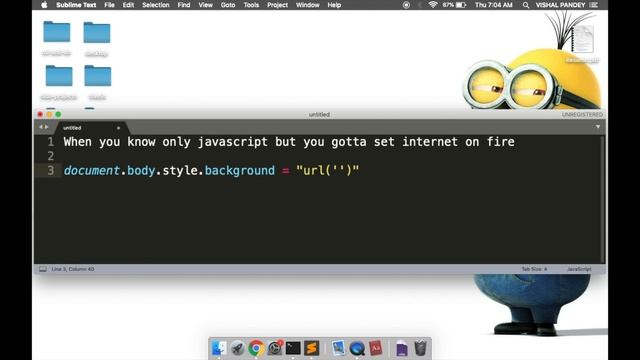Click the word 'document' on line 3

point(91,171)
